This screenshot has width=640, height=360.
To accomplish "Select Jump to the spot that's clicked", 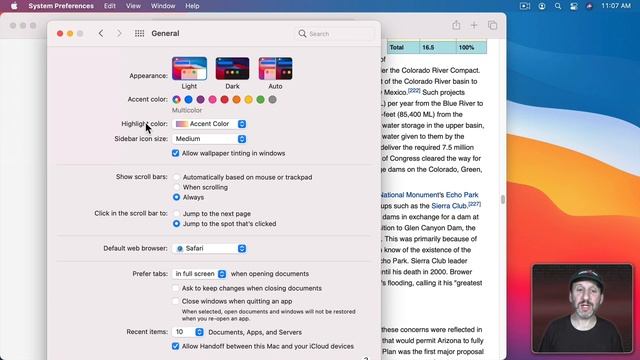I will (x=176, y=224).
